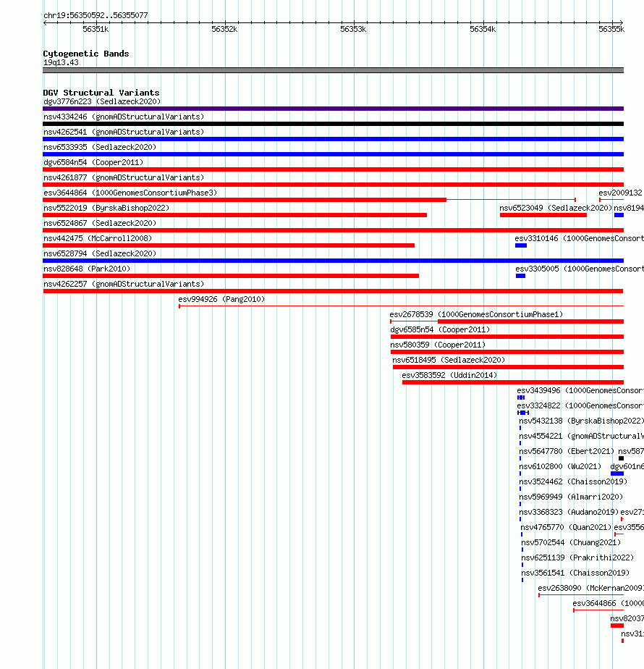Click the 56354k ruler position
This screenshot has height=669, width=644.
483,30
